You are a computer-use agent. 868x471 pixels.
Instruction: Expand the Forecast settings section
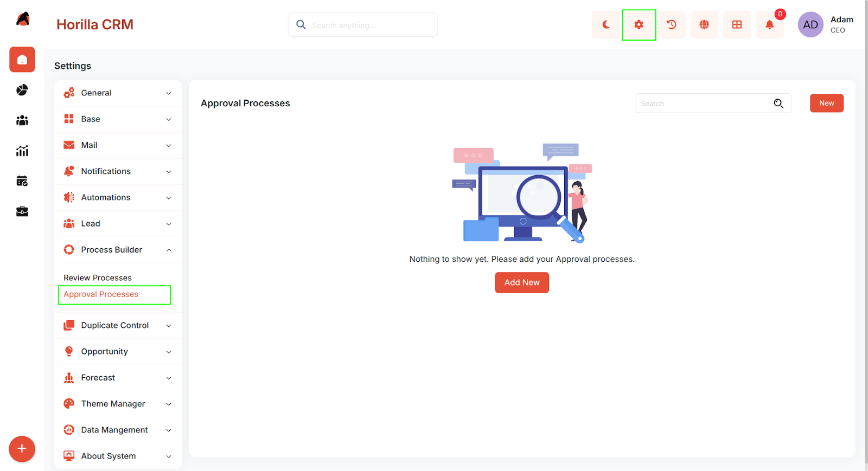pos(118,378)
